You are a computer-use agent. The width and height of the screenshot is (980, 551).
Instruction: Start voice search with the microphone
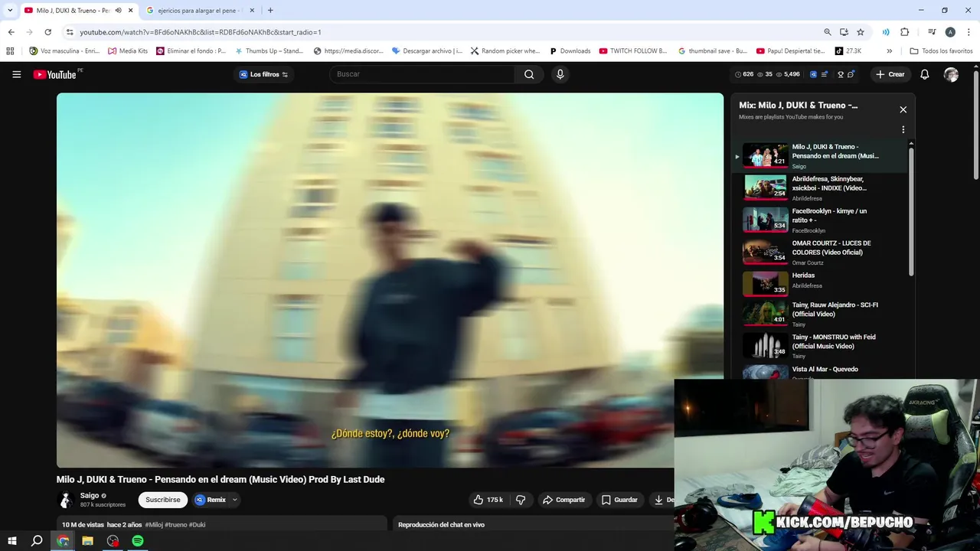560,74
